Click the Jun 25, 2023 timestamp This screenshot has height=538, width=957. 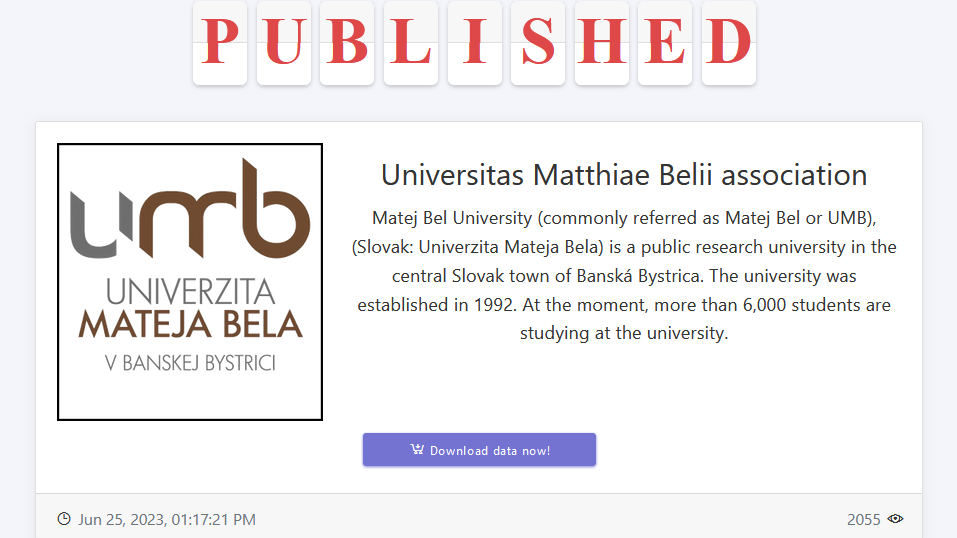click(x=167, y=519)
